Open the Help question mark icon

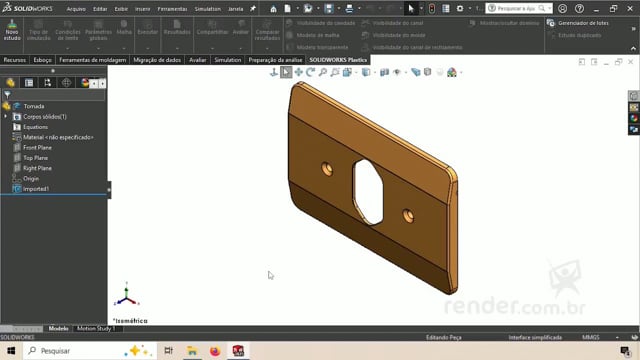pos(579,9)
